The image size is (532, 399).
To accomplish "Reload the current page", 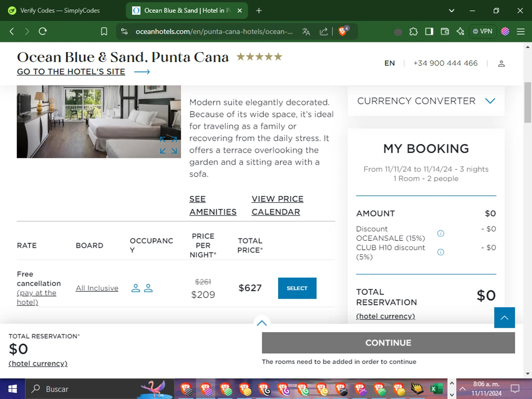I will (x=43, y=32).
